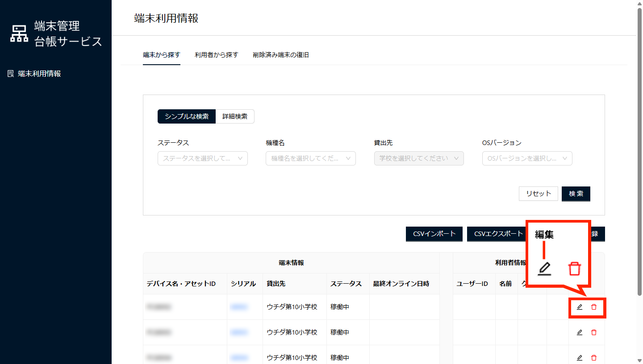
Task: Click the CSVインポート button
Action: 434,234
